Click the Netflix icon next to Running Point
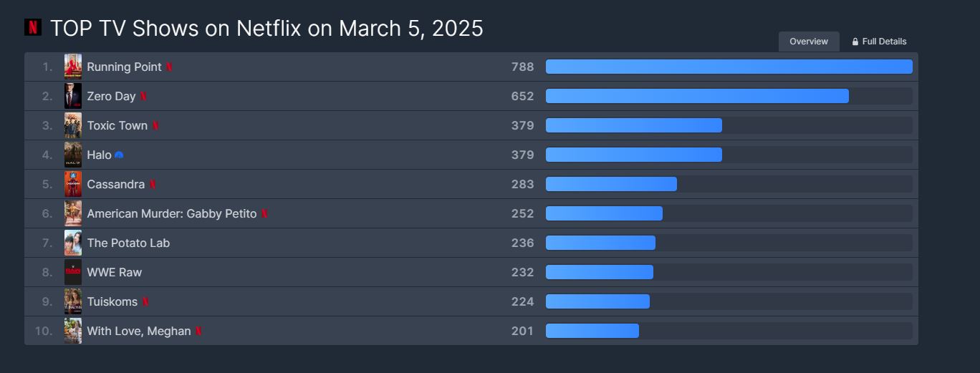The width and height of the screenshot is (980, 373). point(169,67)
